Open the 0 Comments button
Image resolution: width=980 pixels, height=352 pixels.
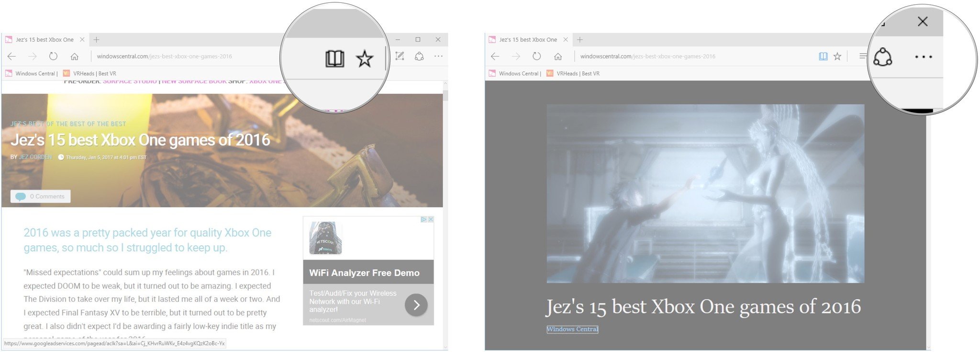coord(41,196)
